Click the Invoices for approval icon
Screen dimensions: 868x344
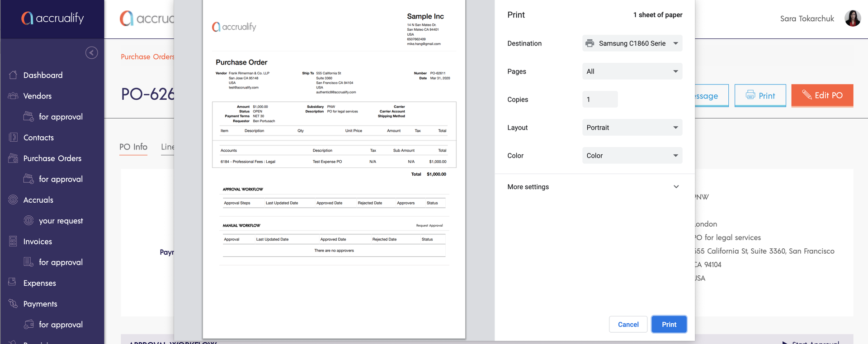(28, 262)
